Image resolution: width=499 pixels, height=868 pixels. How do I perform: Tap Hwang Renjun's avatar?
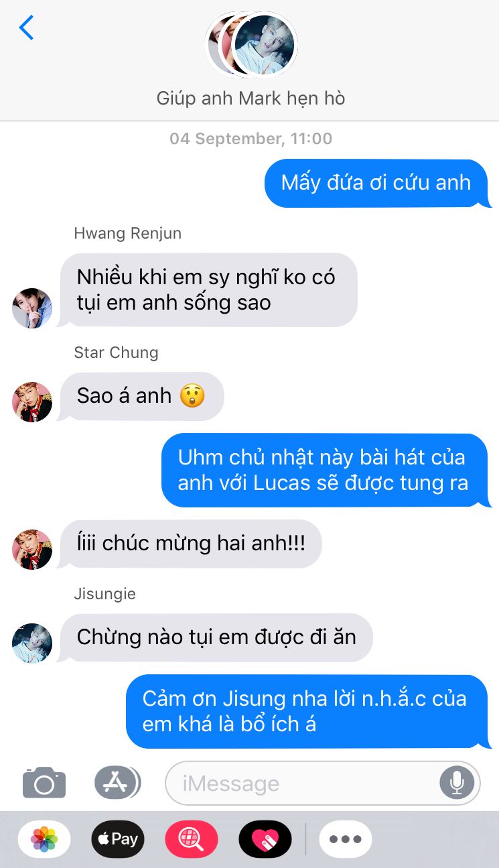[x=32, y=308]
